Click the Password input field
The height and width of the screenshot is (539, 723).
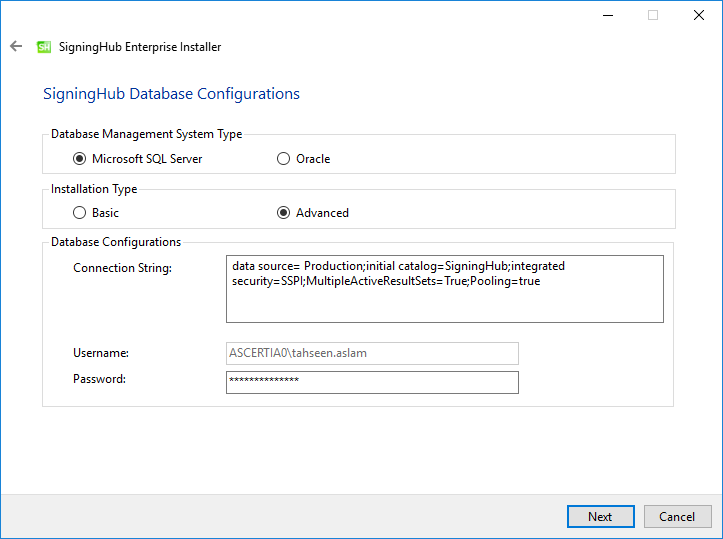pos(372,382)
